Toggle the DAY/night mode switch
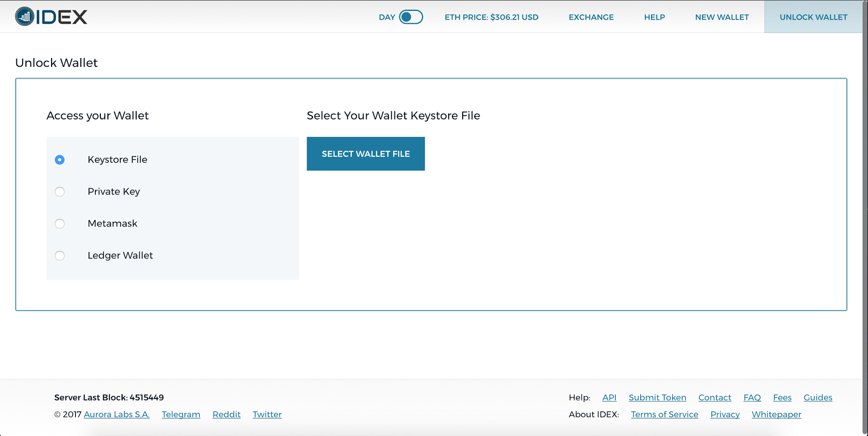This screenshot has width=868, height=436. 411,17
